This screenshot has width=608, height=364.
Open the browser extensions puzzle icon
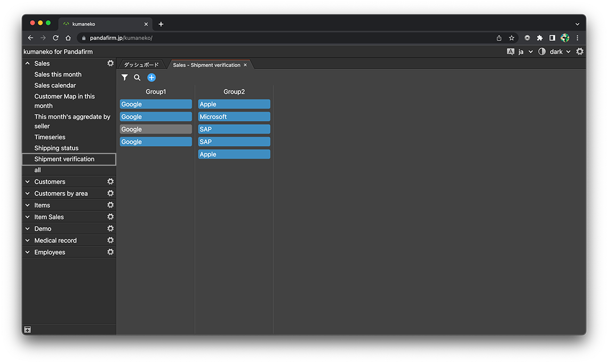point(539,38)
